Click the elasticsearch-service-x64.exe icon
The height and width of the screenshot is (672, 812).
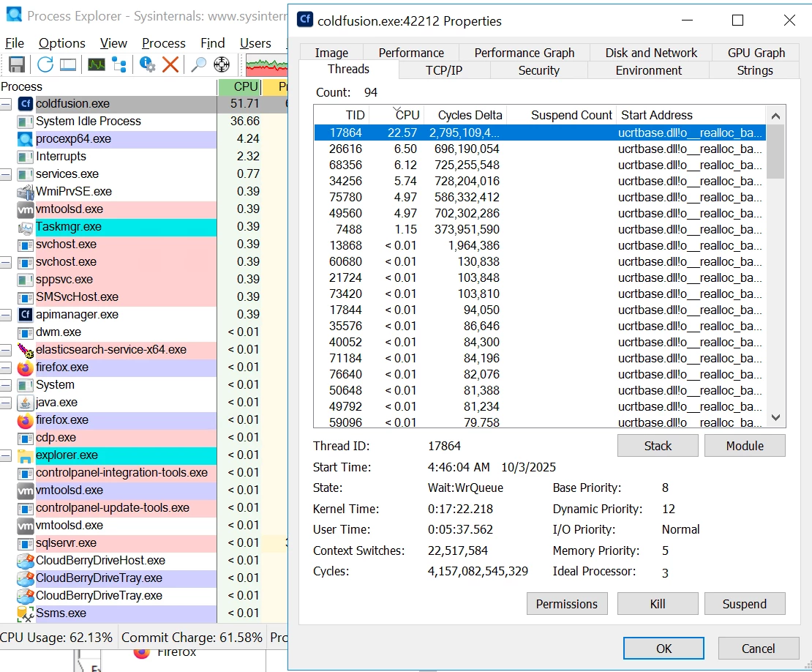click(26, 350)
